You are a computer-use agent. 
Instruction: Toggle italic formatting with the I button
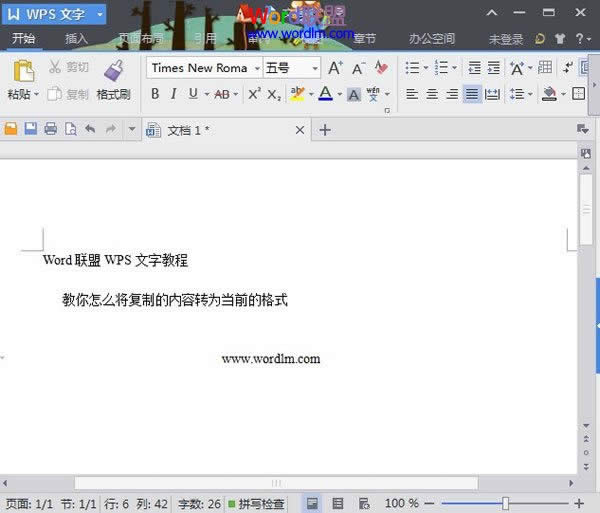(174, 94)
